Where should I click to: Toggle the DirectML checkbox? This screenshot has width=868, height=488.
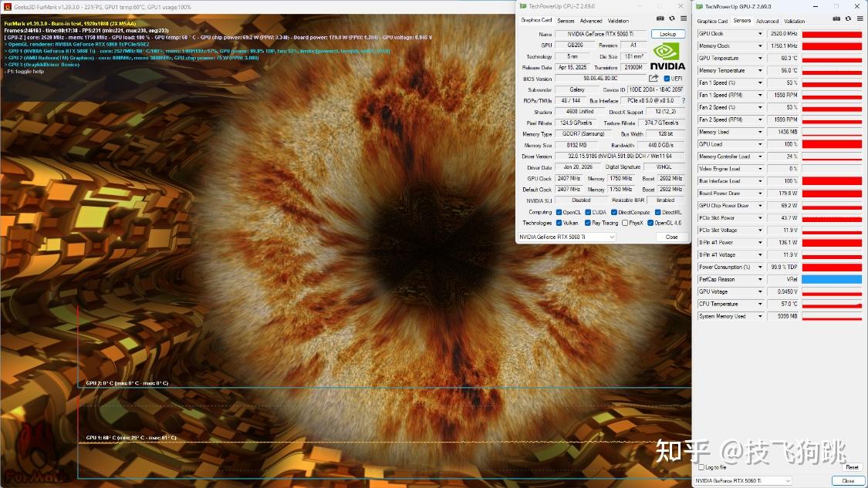(x=657, y=213)
